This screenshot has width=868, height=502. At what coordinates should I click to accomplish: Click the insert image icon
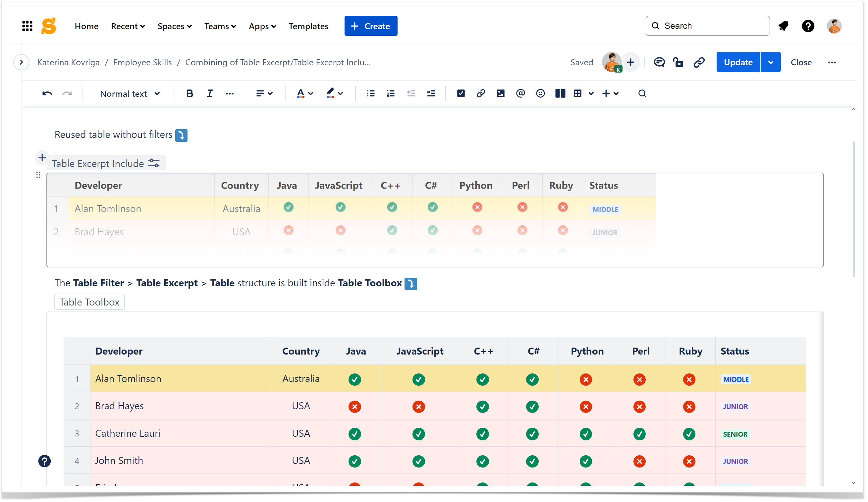click(502, 94)
